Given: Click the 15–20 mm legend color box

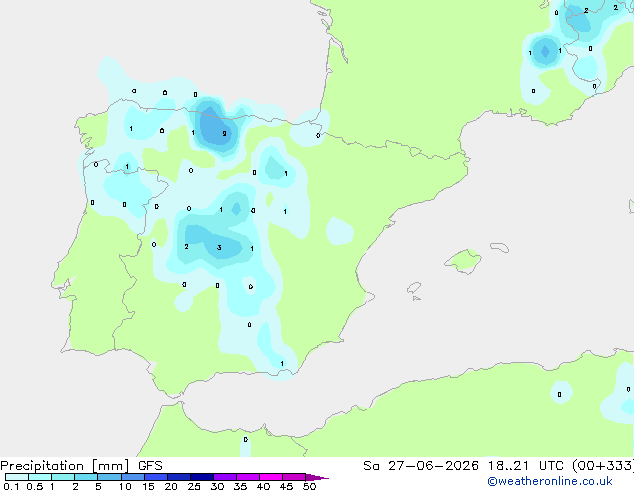Looking at the screenshot, I should point(156,477).
